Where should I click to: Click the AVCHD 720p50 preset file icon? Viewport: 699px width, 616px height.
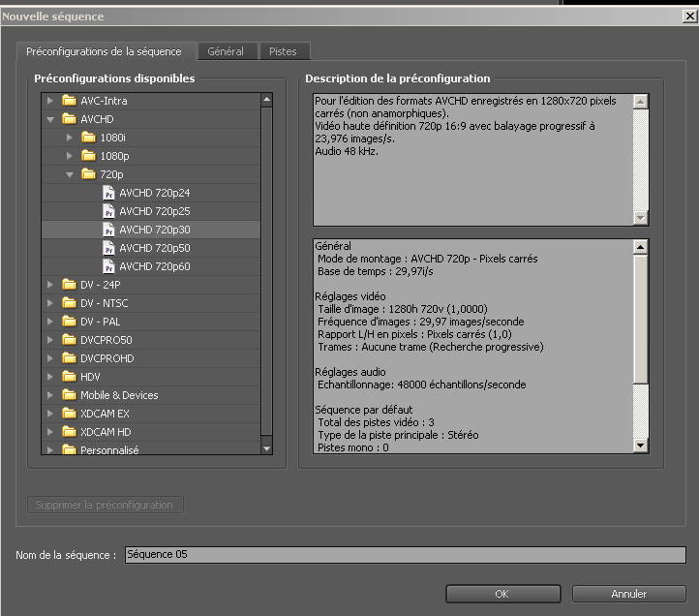coord(108,248)
